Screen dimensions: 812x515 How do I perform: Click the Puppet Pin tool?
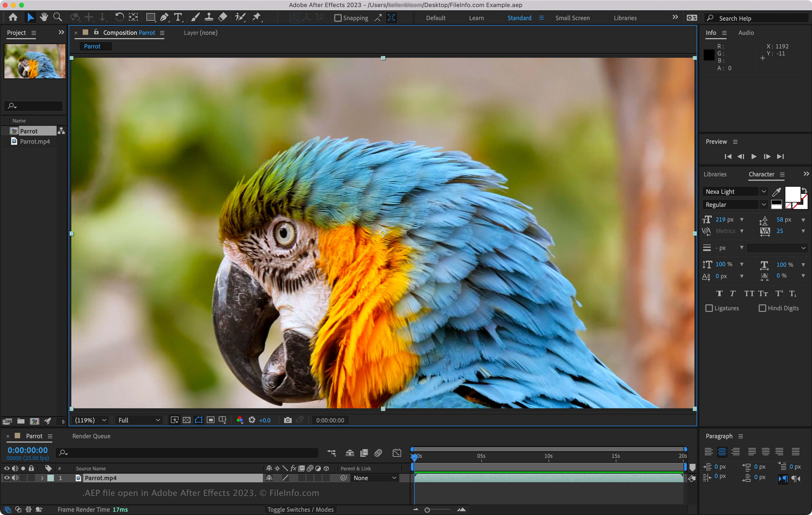[x=257, y=17]
